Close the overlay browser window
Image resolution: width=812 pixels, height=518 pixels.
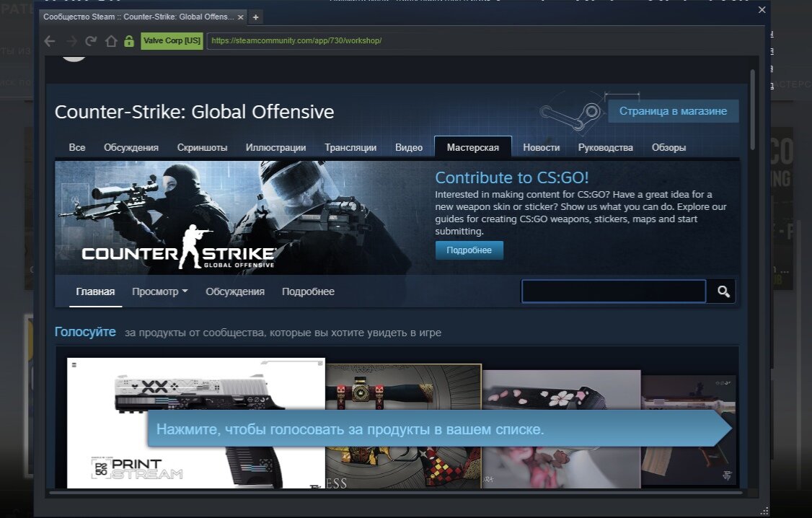[762, 9]
